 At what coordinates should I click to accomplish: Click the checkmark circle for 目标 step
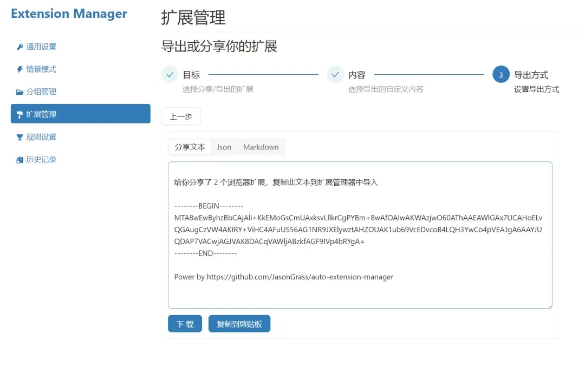(170, 75)
